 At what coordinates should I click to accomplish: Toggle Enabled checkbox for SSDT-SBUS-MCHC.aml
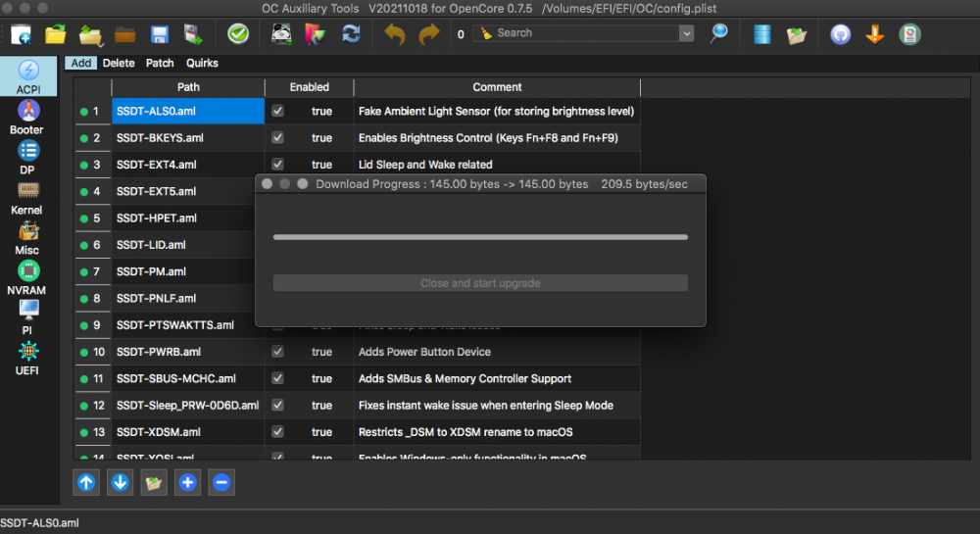tap(277, 378)
